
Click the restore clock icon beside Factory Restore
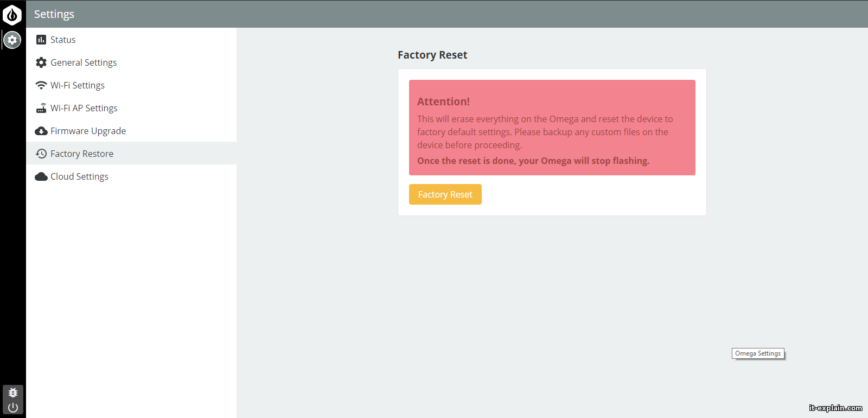41,154
